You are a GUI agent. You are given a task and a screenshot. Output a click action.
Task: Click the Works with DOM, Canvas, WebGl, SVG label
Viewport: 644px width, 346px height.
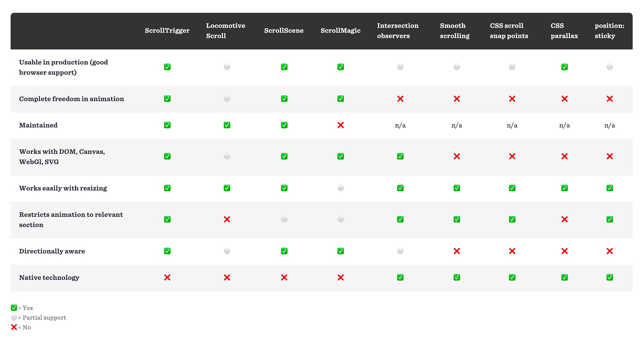tap(62, 157)
